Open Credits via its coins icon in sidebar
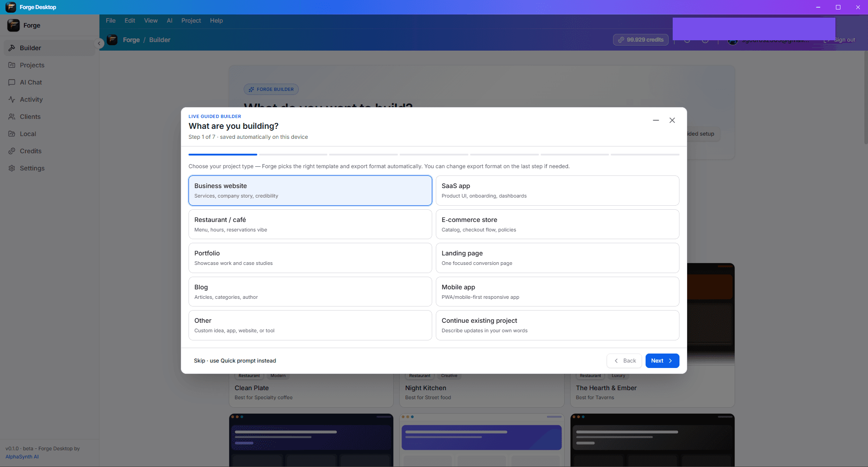868x467 pixels. pyautogui.click(x=12, y=151)
